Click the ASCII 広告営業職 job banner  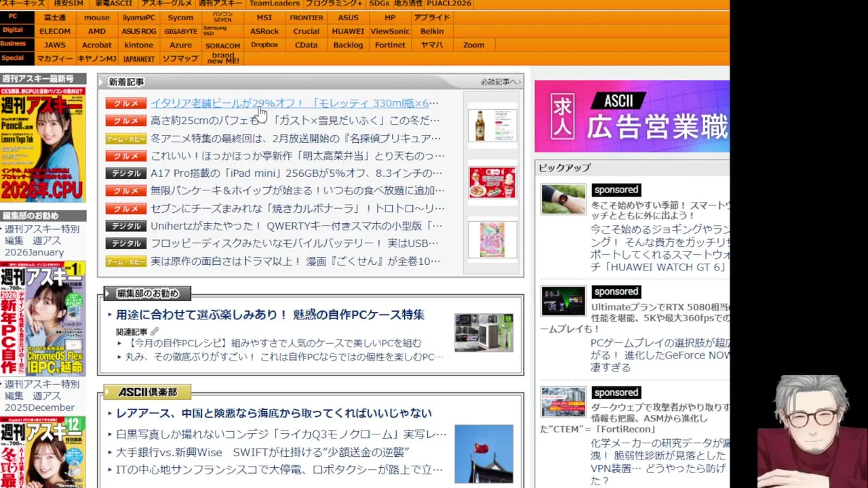[x=631, y=117]
